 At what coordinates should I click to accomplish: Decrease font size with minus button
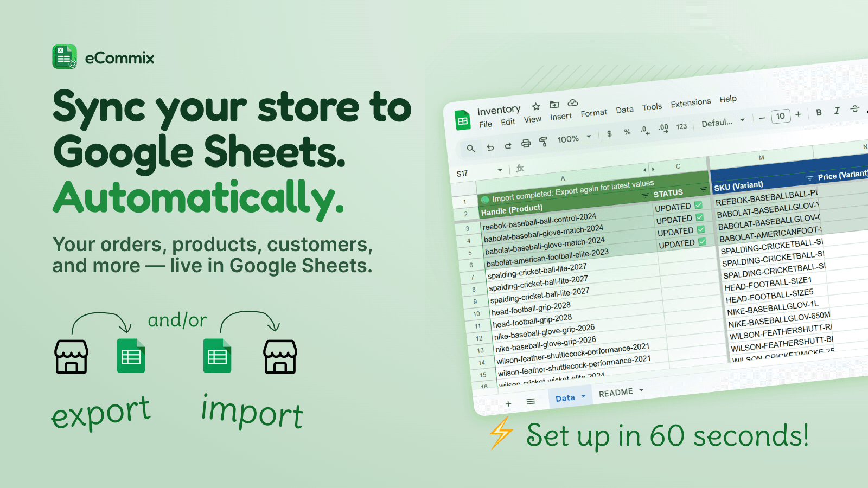tap(762, 118)
